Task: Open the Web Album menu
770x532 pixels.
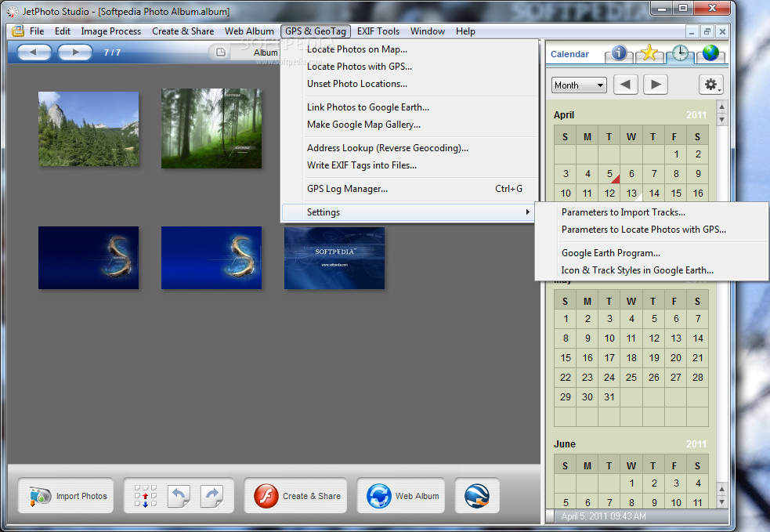Action: 249,31
